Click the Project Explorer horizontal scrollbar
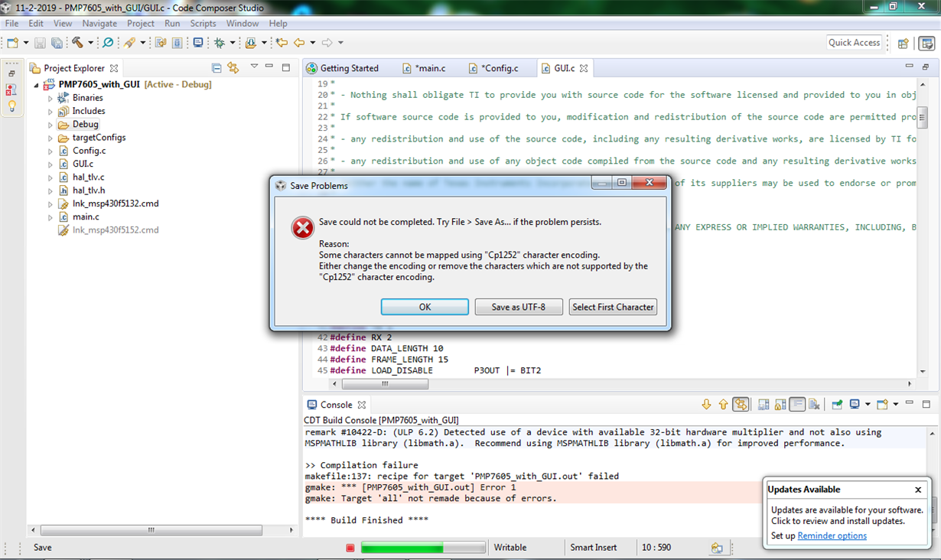Screen dimensions: 941x560 151,529
